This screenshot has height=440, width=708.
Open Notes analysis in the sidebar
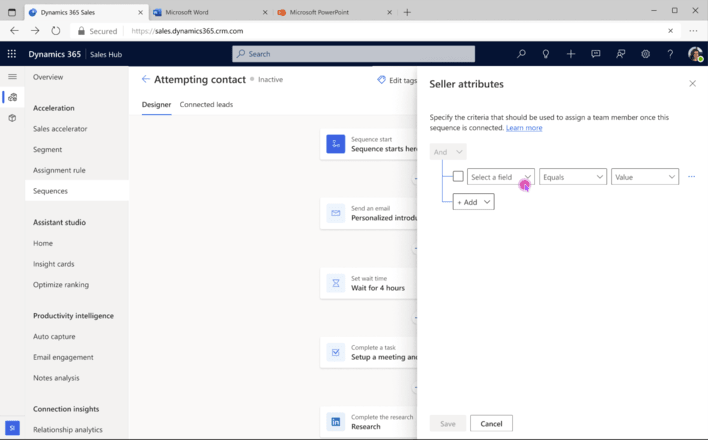tap(56, 378)
